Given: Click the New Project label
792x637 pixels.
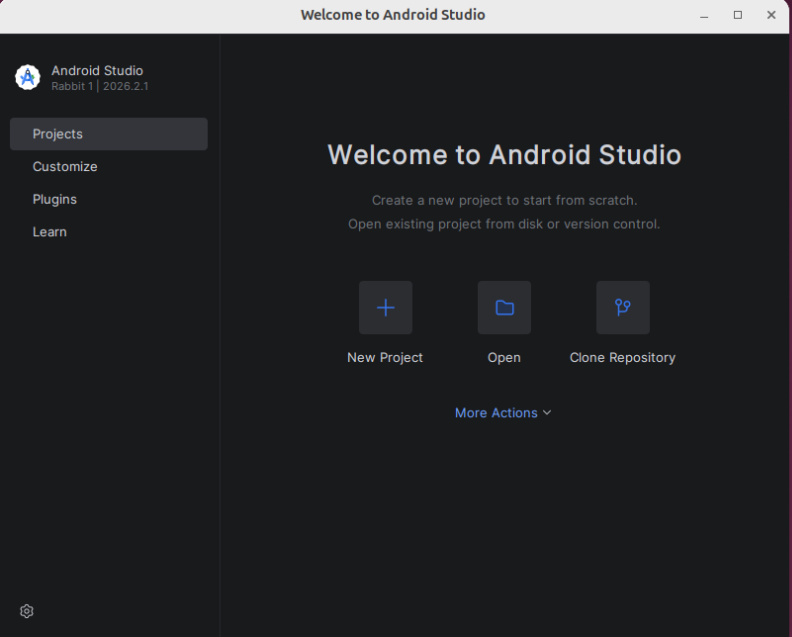Looking at the screenshot, I should click(x=385, y=358).
